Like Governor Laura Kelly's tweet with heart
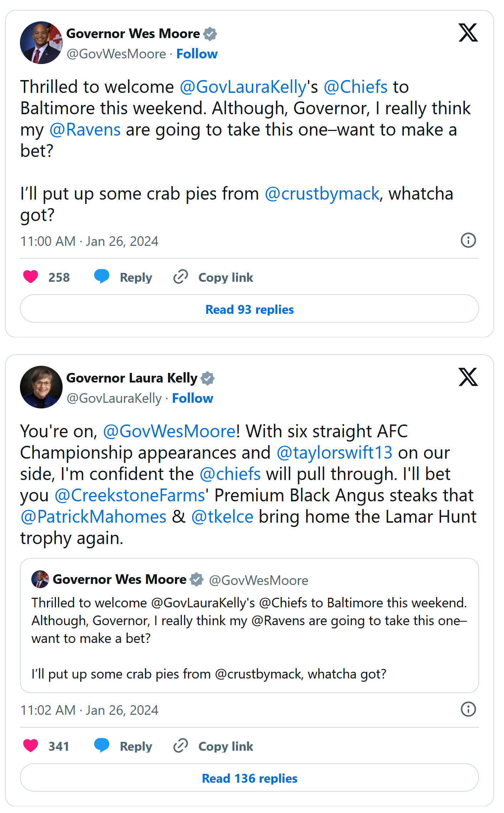 [31, 746]
